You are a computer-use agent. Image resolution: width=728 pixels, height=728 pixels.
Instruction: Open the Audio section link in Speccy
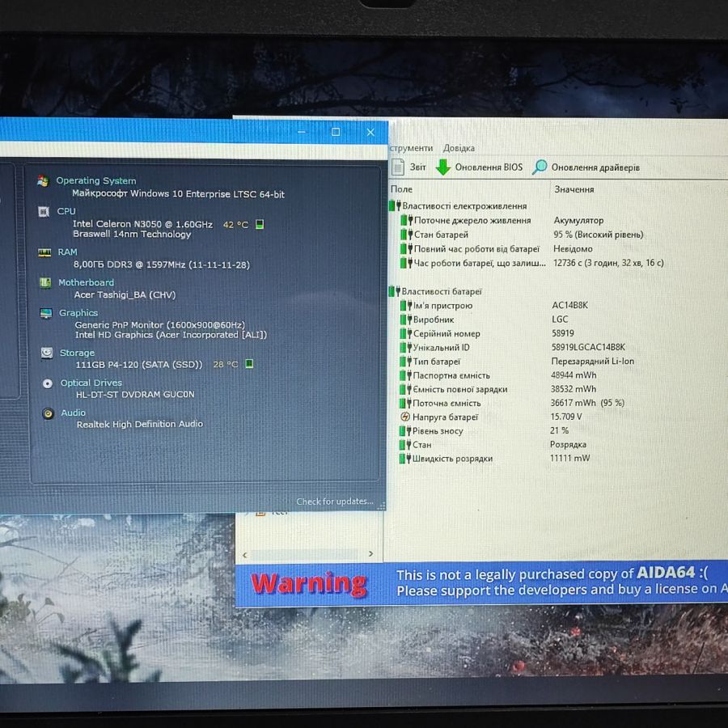point(74,413)
